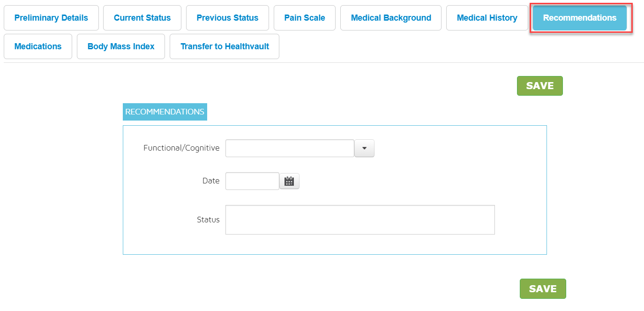Go to the Body Mass Index tab
644x311 pixels.
[121, 46]
